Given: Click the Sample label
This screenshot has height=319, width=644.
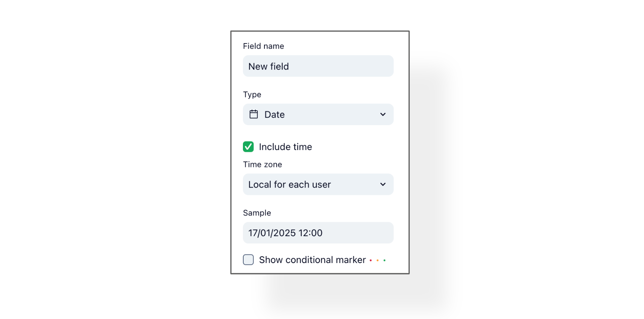Looking at the screenshot, I should pos(257,213).
